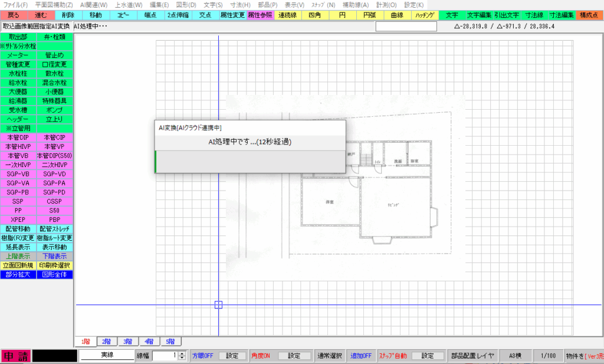The height and width of the screenshot is (364, 604).
Task: Select the 本管DIP pipe type
Action: (x=17, y=137)
